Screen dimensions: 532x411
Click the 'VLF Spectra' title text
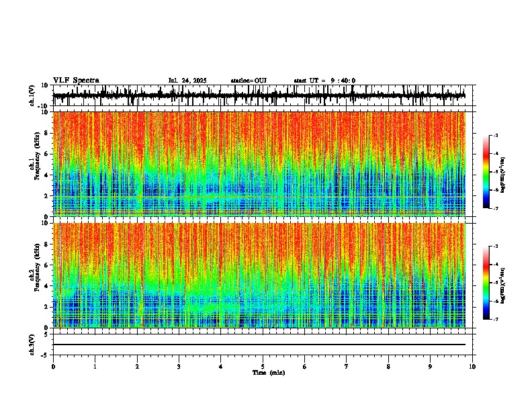click(x=76, y=81)
